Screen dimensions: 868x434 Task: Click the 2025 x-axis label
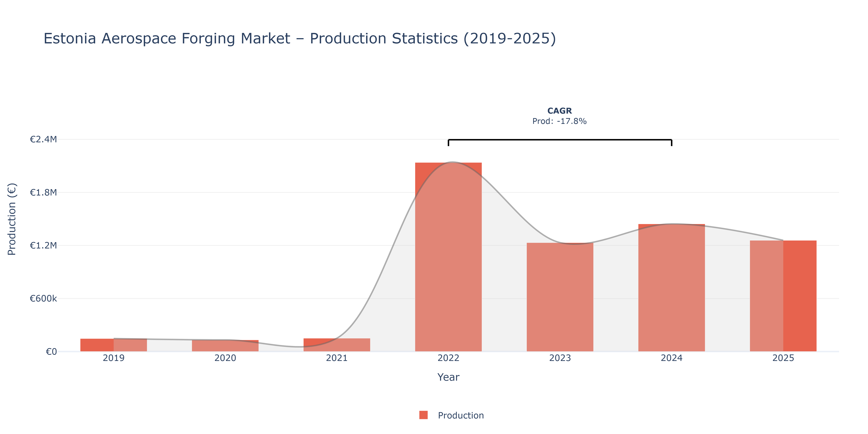pos(783,358)
